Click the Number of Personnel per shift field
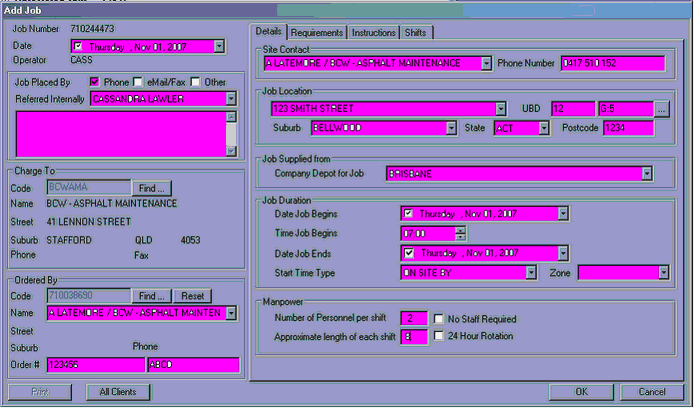The image size is (694, 408). pos(414,318)
